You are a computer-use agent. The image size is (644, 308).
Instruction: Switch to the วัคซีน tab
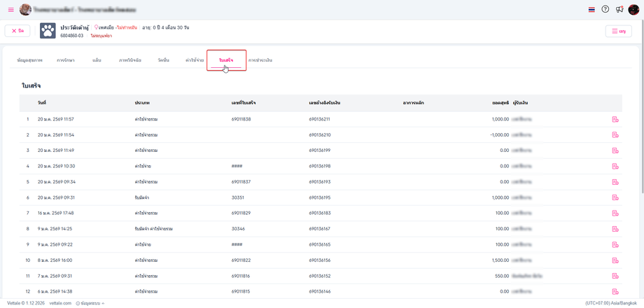pyautogui.click(x=164, y=60)
